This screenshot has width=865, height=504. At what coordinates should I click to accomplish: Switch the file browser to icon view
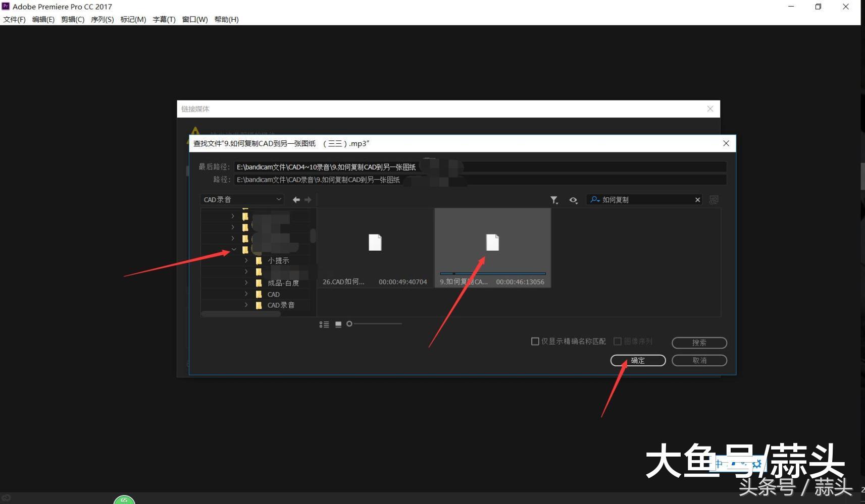click(x=338, y=324)
